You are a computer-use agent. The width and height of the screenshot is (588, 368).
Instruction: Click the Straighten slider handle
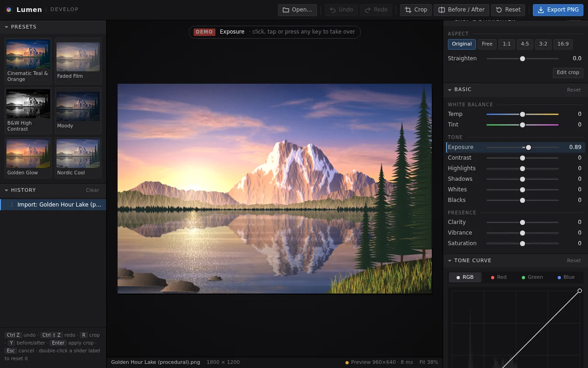522,59
